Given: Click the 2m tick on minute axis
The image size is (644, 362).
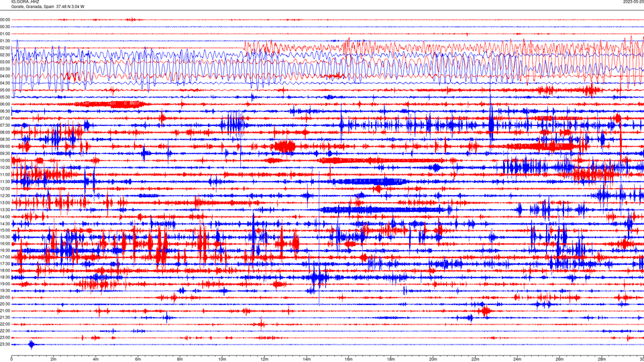Looking at the screenshot, I should [x=54, y=359].
